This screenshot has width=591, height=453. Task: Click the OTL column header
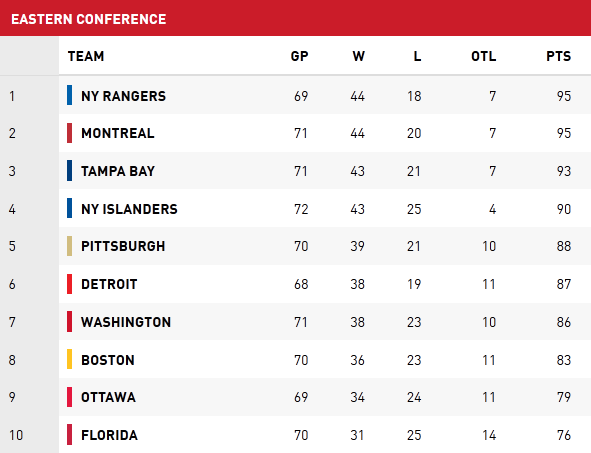coord(484,57)
